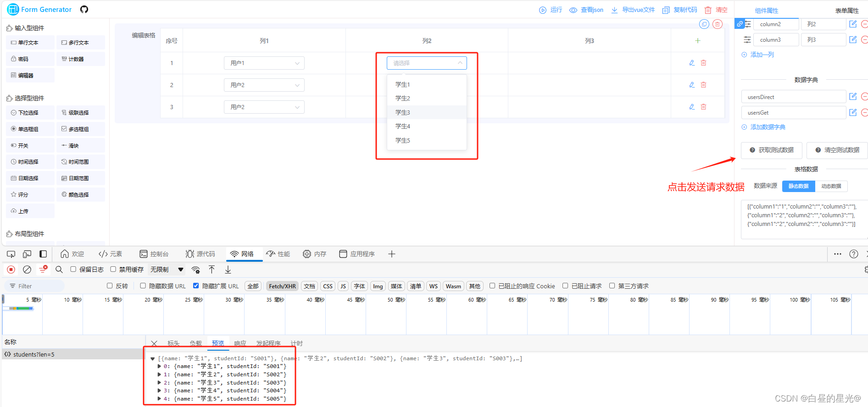Click 添加一列 link
Screen dimensions: 868x407
coord(757,55)
